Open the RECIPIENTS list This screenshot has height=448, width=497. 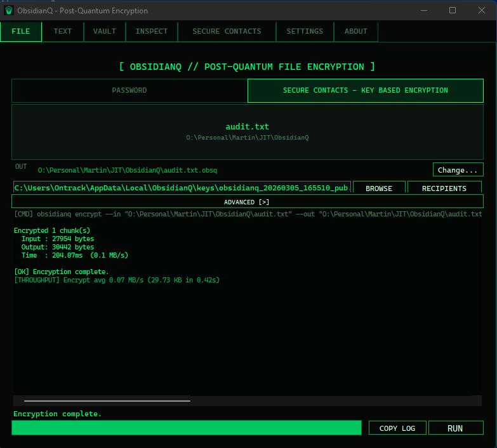tap(444, 188)
